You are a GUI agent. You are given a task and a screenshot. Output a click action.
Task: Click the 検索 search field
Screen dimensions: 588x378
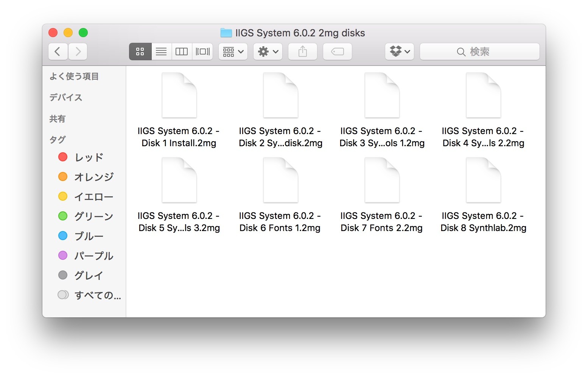480,52
